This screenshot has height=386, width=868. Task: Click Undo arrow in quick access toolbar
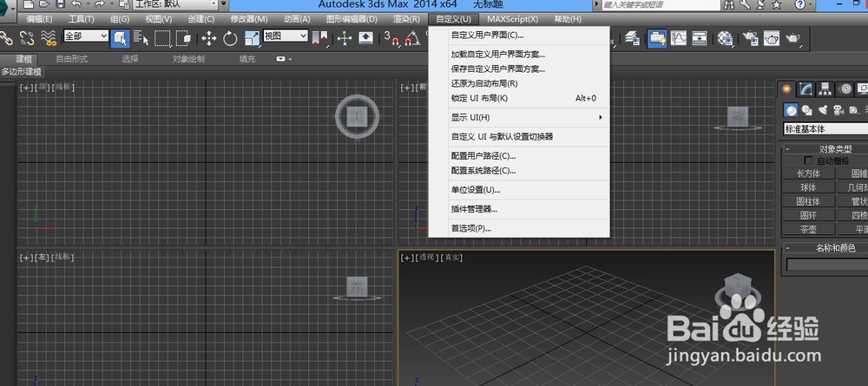click(x=77, y=4)
